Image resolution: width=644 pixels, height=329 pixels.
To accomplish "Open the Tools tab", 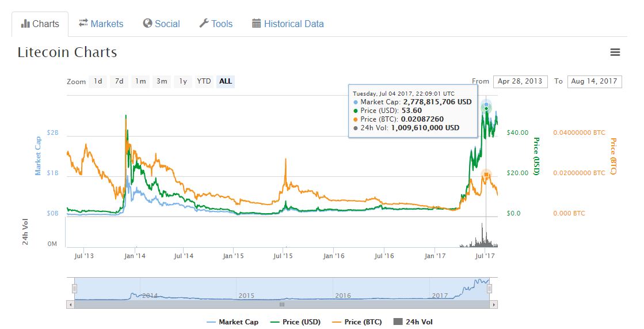I will click(x=216, y=24).
